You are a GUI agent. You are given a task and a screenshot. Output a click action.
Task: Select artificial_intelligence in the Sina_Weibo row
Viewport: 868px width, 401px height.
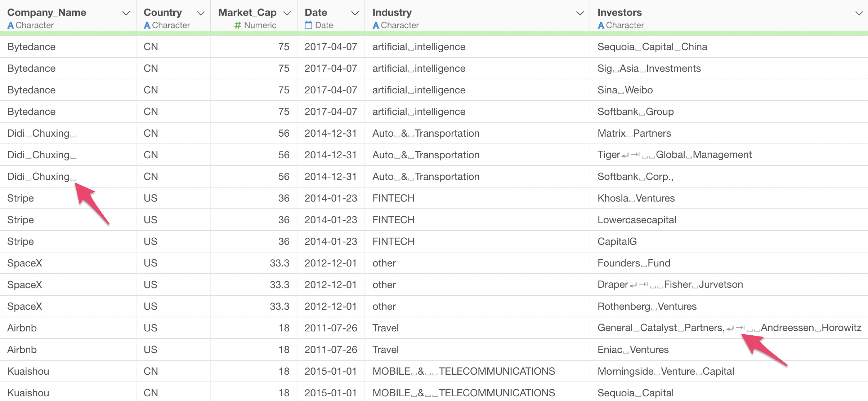point(478,90)
